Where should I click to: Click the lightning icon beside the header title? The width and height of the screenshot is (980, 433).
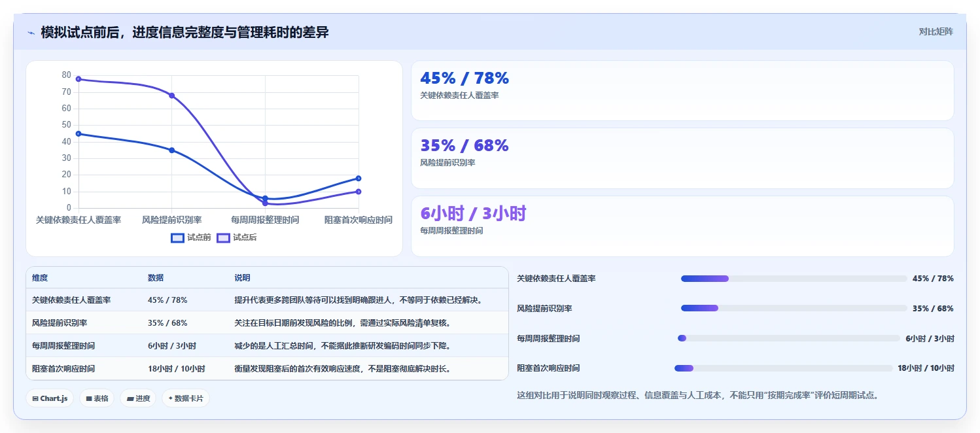tap(31, 33)
